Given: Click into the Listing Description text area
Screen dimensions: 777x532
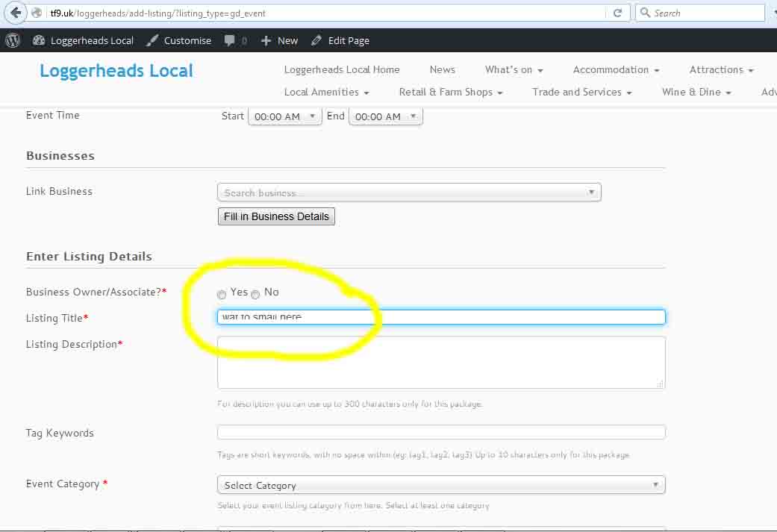Looking at the screenshot, I should pos(440,362).
